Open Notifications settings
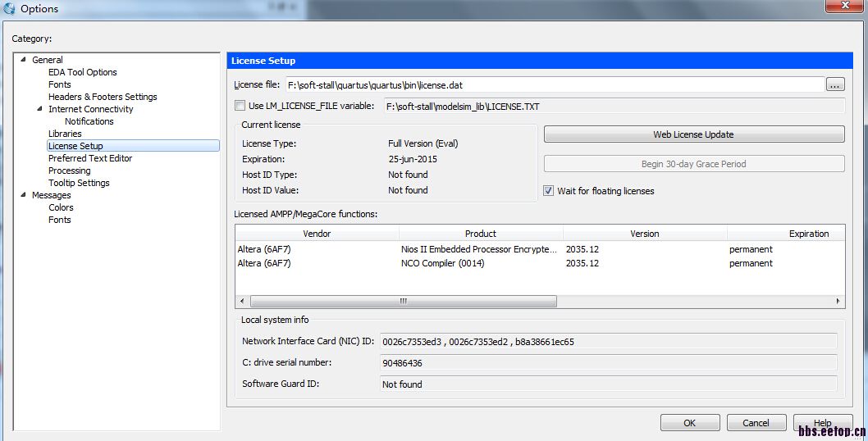This screenshot has height=441, width=868. coord(89,121)
